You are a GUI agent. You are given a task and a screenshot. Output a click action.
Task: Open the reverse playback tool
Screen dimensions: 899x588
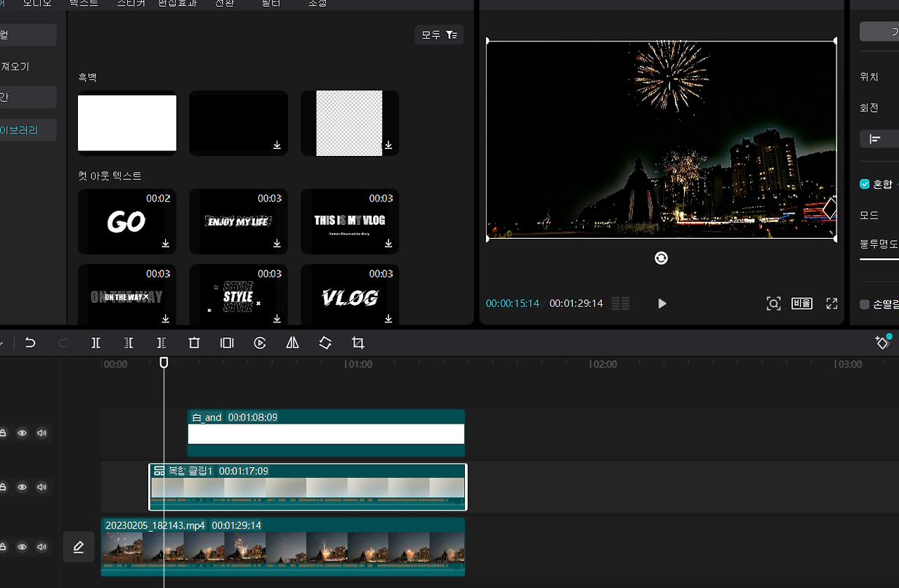pyautogui.click(x=260, y=343)
